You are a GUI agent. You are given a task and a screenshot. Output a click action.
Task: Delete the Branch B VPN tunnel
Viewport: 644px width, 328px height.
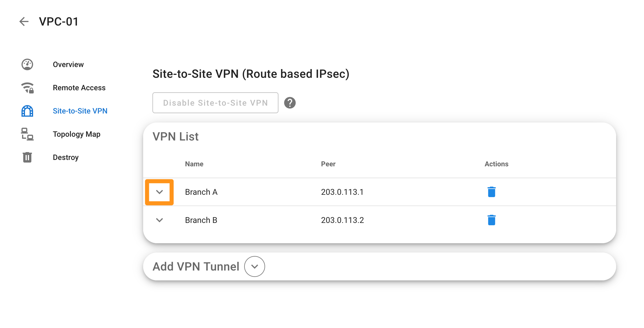coord(492,220)
